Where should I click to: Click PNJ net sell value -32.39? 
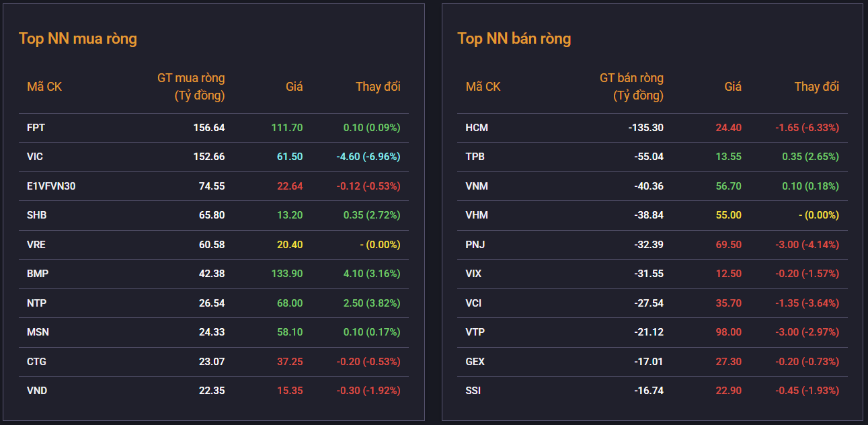(x=649, y=245)
